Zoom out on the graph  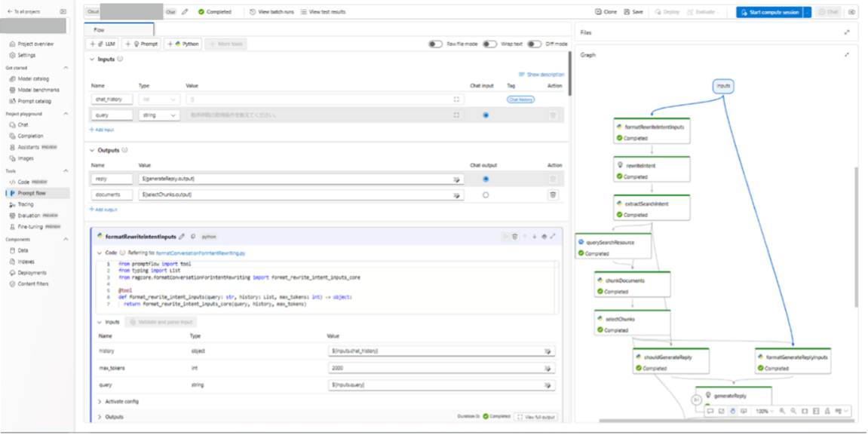[793, 411]
